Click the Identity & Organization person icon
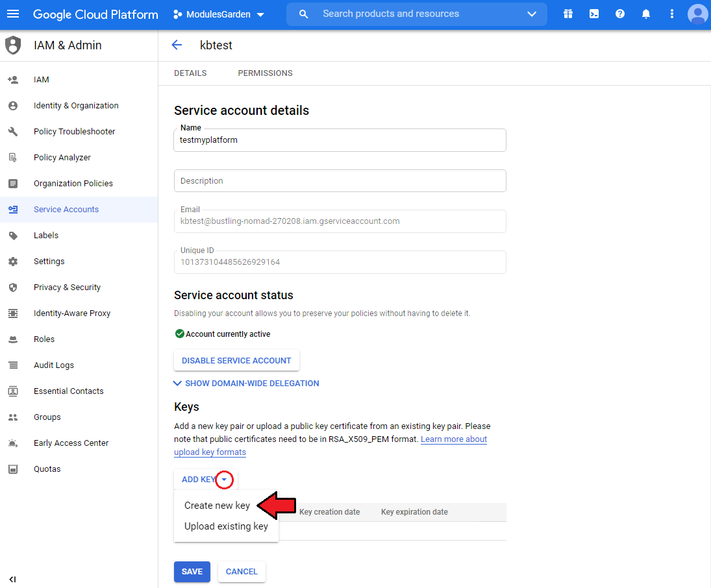This screenshot has height=588, width=711. (x=13, y=106)
